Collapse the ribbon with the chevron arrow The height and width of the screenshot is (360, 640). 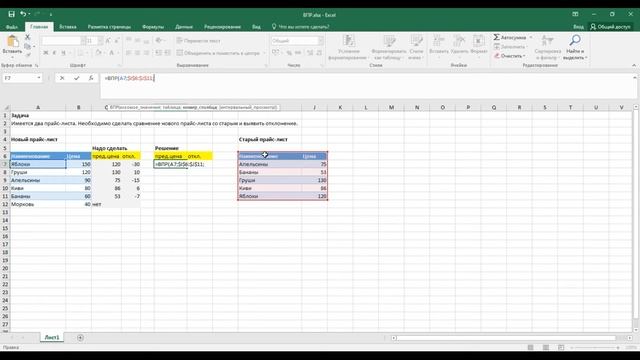click(x=634, y=65)
